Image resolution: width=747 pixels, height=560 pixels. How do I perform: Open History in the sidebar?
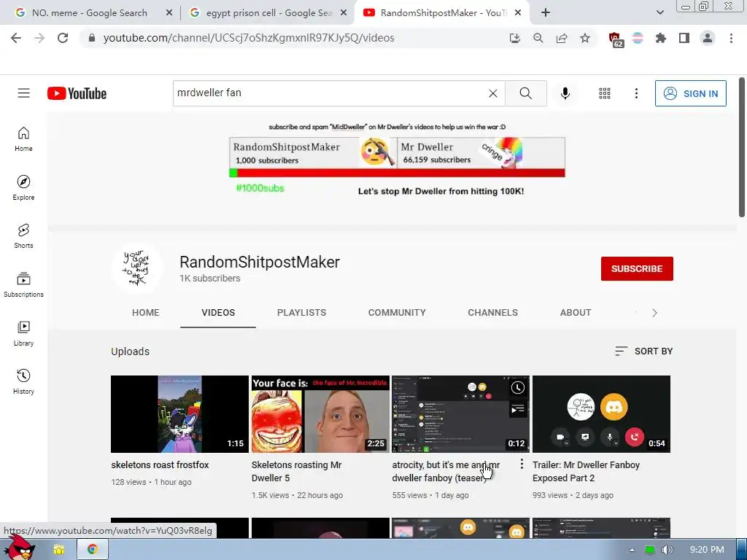coord(23,382)
